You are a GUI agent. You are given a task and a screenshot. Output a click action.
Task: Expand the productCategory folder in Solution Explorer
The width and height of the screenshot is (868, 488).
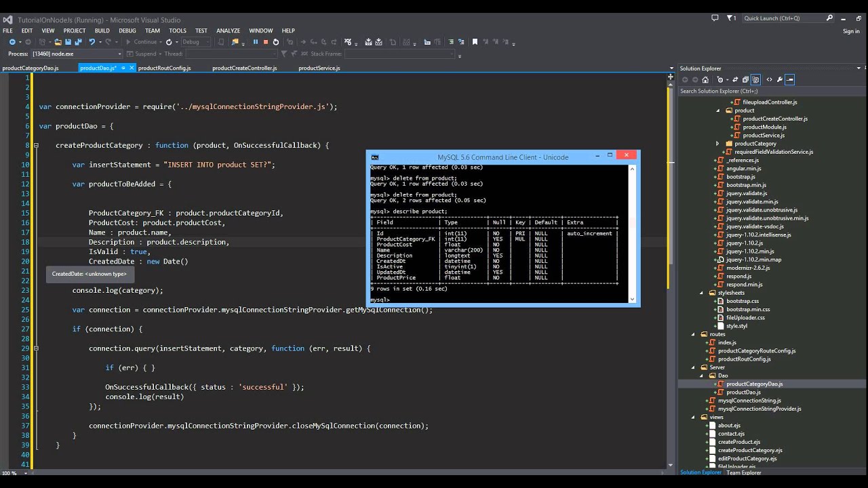[717, 144]
